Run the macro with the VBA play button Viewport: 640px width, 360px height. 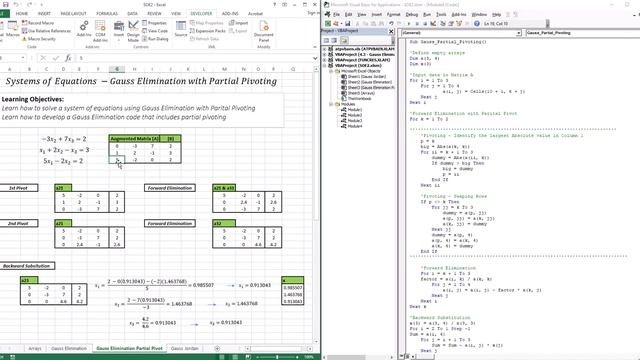tap(409, 24)
